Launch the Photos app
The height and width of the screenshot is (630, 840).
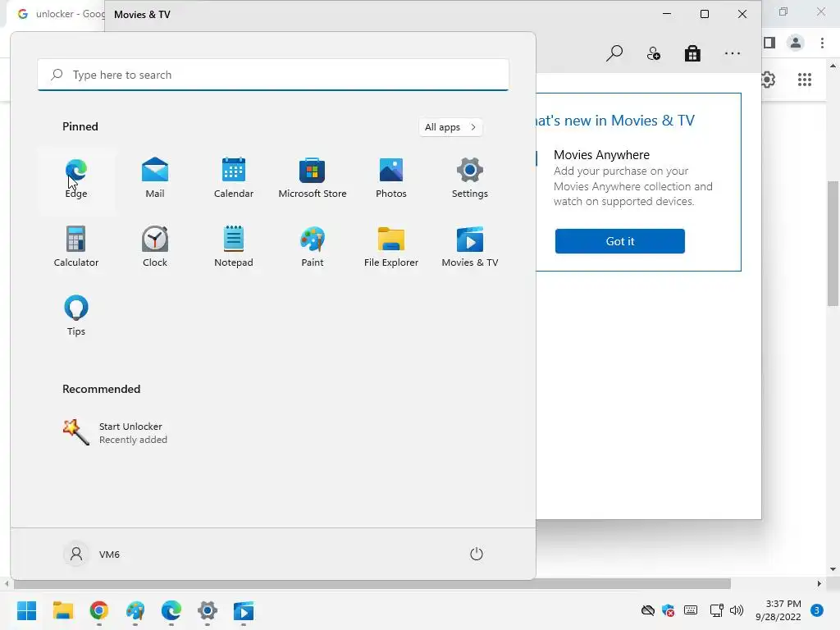click(391, 178)
